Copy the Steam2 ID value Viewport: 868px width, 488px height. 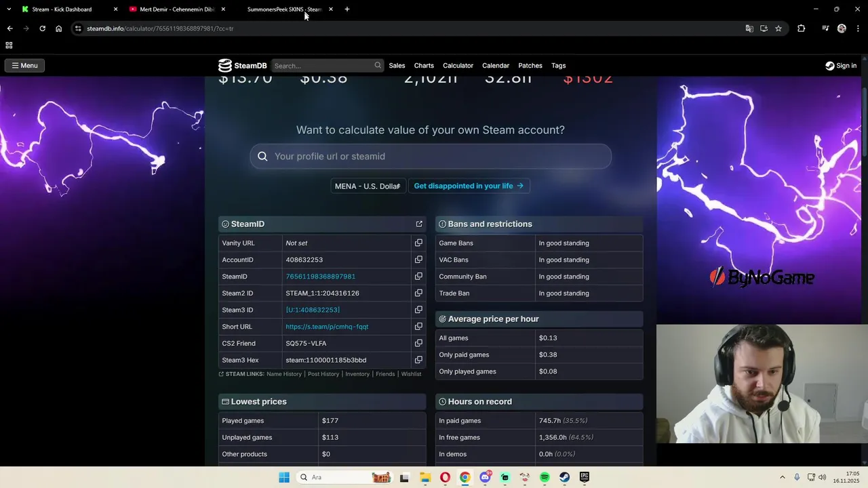pyautogui.click(x=418, y=293)
